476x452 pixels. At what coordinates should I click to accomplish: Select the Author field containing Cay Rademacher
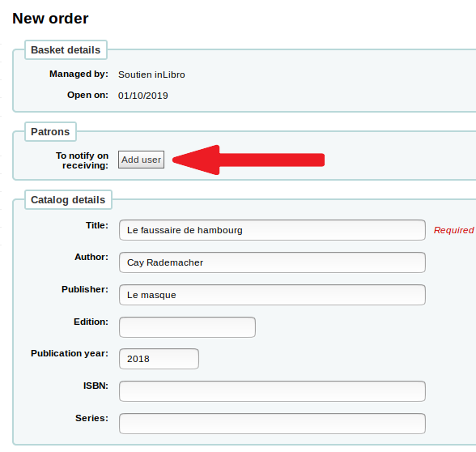point(272,262)
